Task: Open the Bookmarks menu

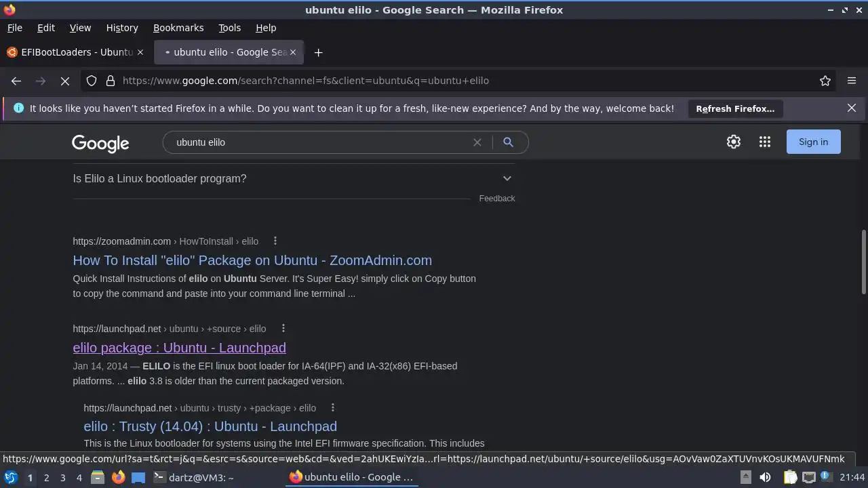Action: [178, 28]
